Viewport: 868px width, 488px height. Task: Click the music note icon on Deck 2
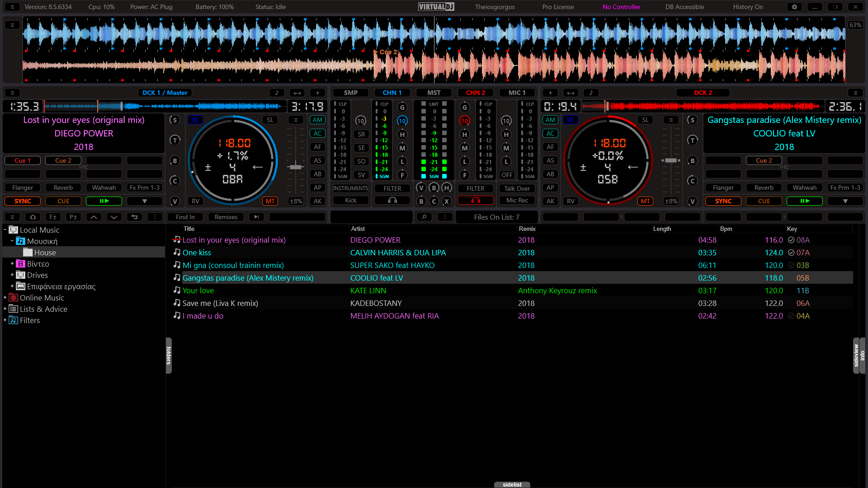591,93
